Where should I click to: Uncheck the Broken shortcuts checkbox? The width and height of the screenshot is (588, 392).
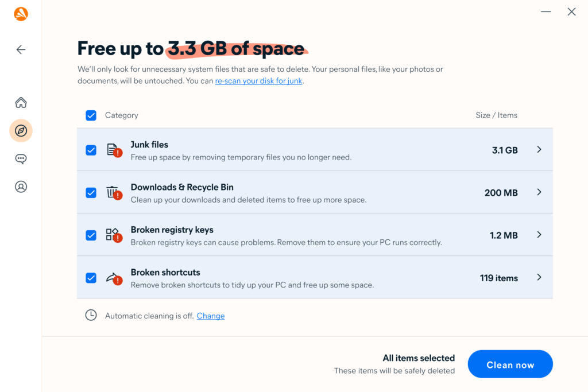(91, 277)
